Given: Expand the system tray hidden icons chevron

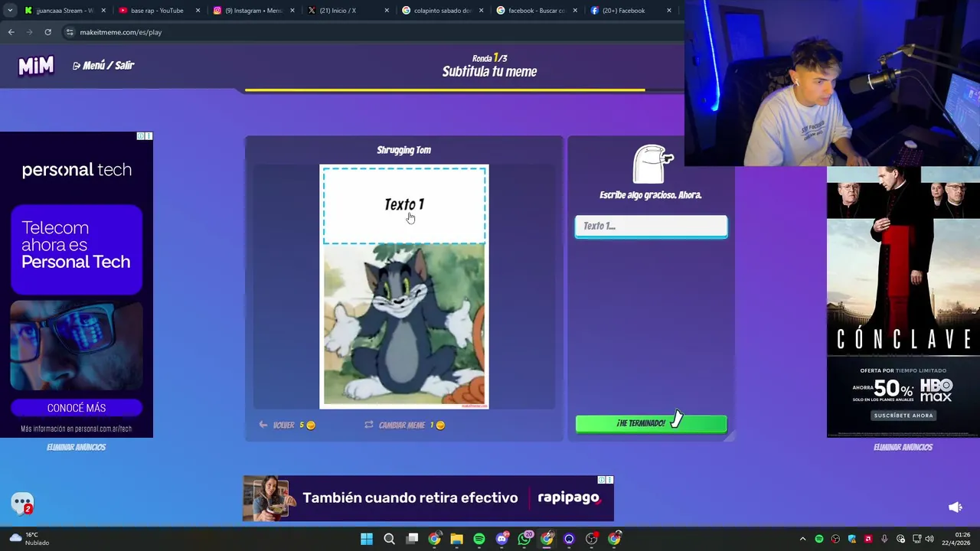Looking at the screenshot, I should [x=802, y=539].
